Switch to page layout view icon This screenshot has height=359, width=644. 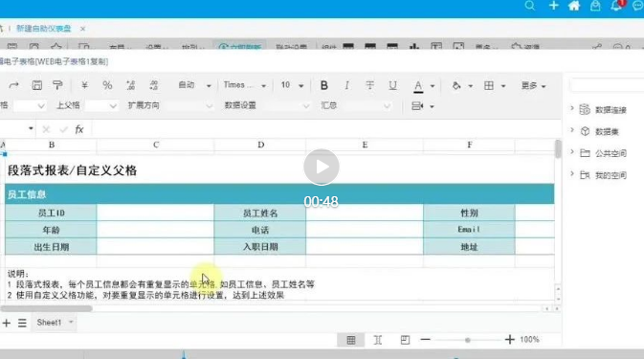tap(405, 340)
